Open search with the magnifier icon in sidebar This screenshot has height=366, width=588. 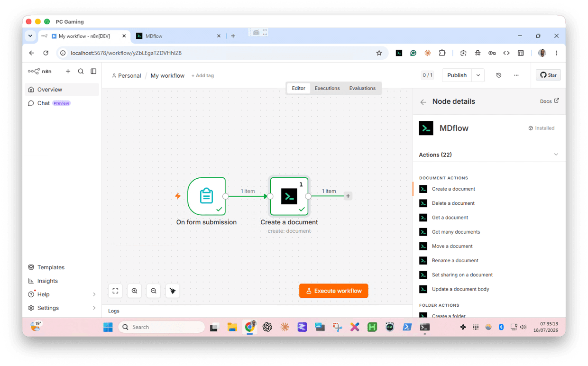click(81, 71)
